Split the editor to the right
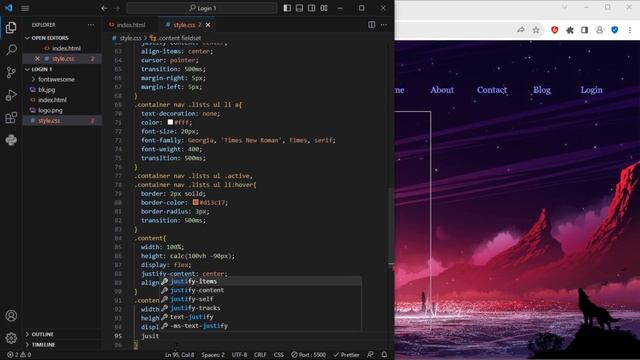Image resolution: width=640 pixels, height=360 pixels. coord(371,25)
